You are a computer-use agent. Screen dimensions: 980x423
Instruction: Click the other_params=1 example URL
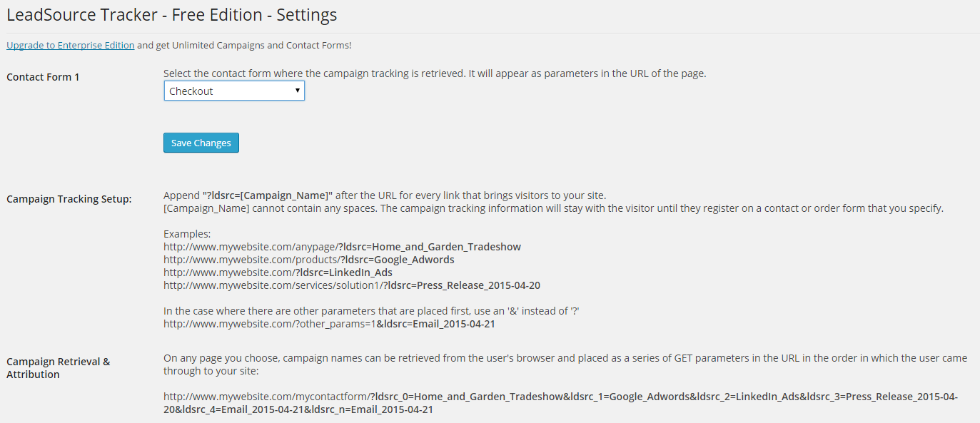click(x=329, y=324)
